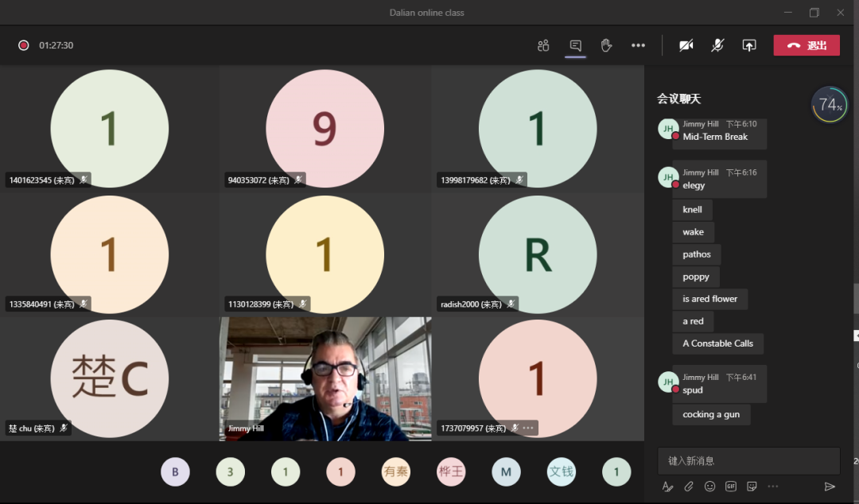Select Jimmy Hill's video tile
This screenshot has height=504, width=859.
click(x=325, y=378)
